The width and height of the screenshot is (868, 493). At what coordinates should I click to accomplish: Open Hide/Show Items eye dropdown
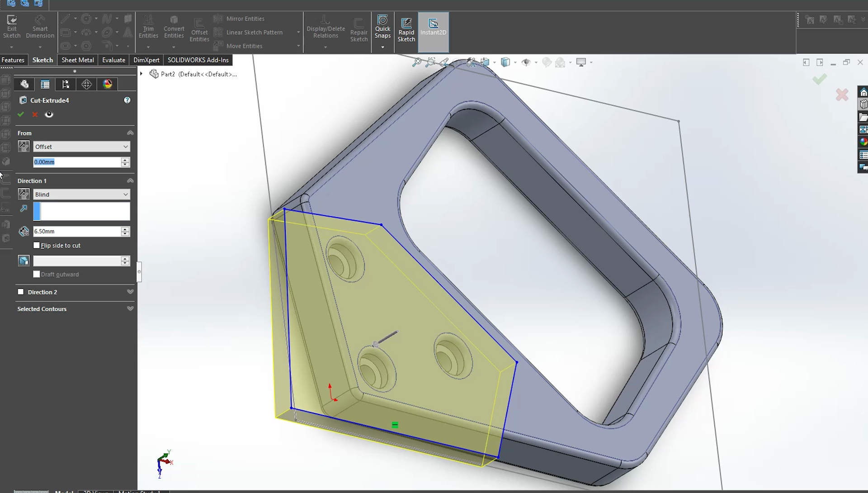[x=529, y=62]
